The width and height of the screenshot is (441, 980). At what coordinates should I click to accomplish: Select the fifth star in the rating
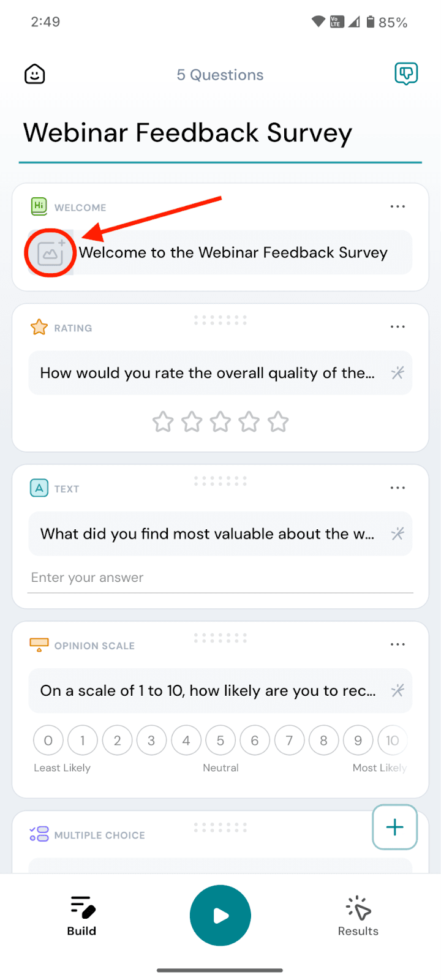[x=278, y=422]
